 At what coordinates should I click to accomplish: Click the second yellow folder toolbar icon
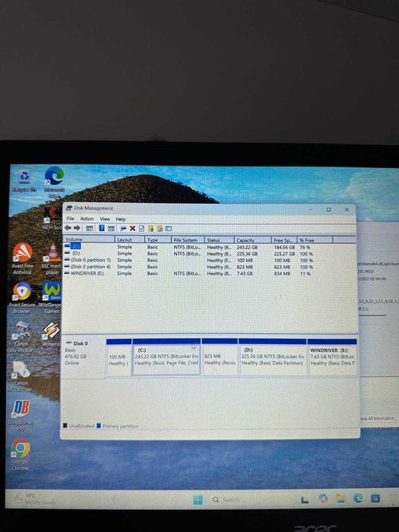click(x=160, y=228)
